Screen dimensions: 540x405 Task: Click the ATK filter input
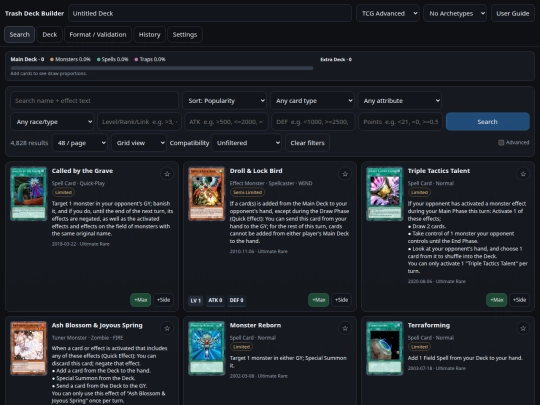click(227, 122)
